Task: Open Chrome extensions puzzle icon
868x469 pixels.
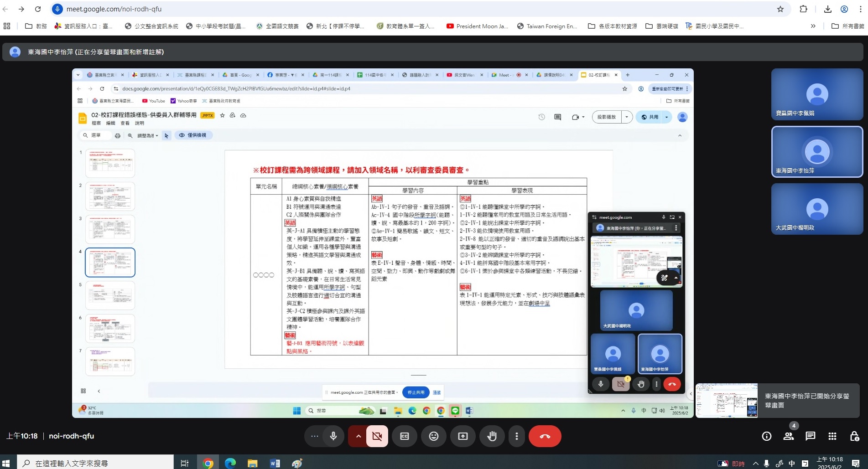Action: click(x=804, y=9)
